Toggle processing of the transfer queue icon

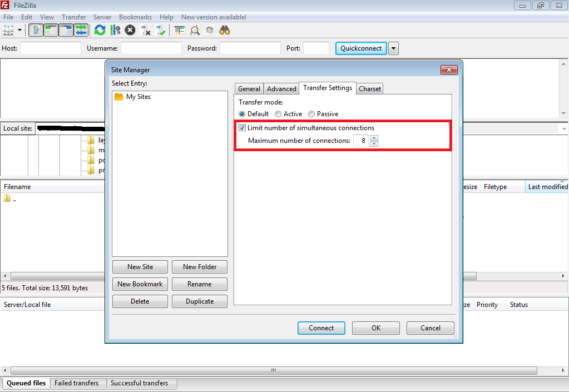tap(115, 30)
